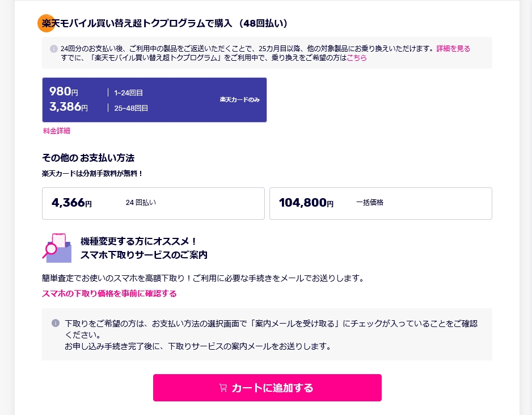
Task: Open the 詳細を見る link
Action: (453, 49)
